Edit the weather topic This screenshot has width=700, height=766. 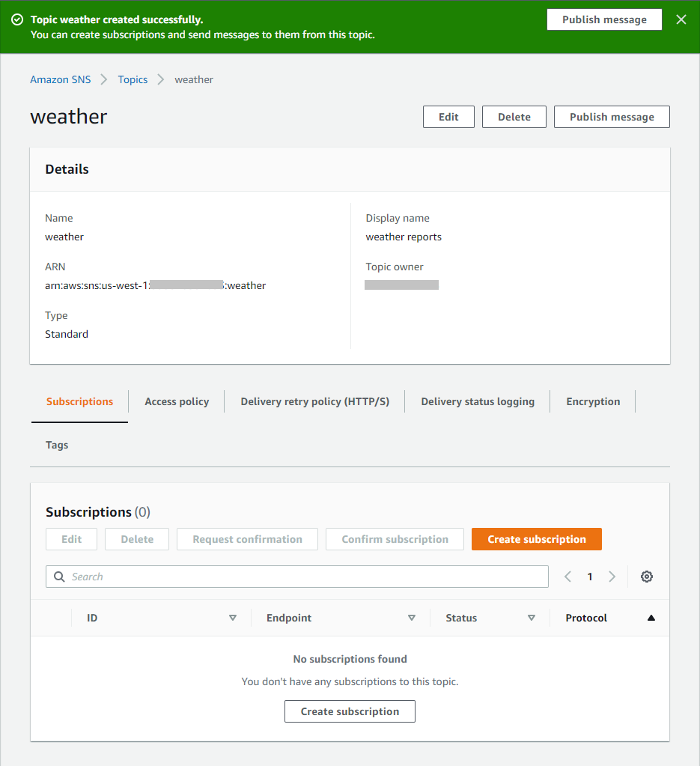coord(448,117)
